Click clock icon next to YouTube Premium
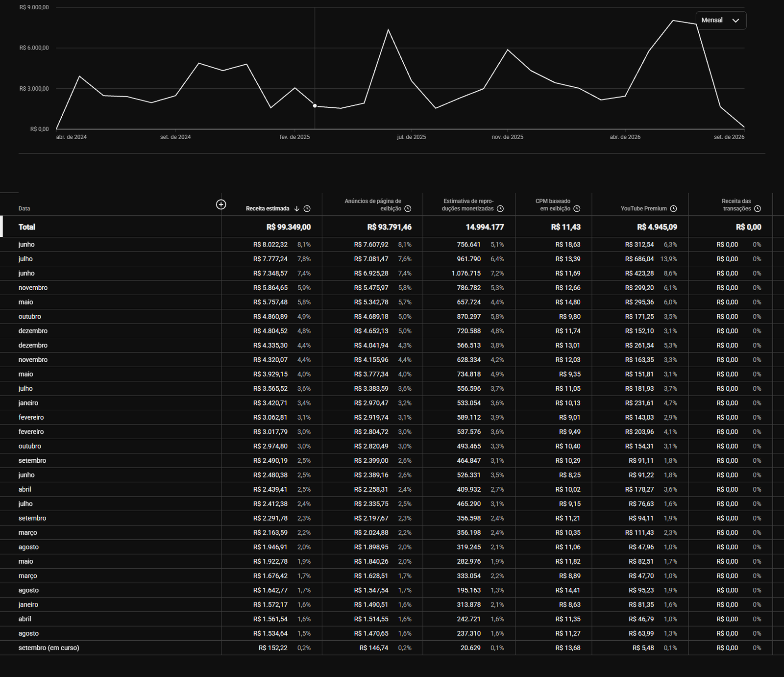784x677 pixels. (674, 209)
